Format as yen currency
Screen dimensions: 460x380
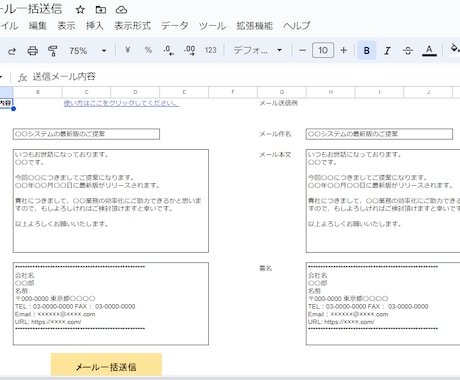[127, 50]
